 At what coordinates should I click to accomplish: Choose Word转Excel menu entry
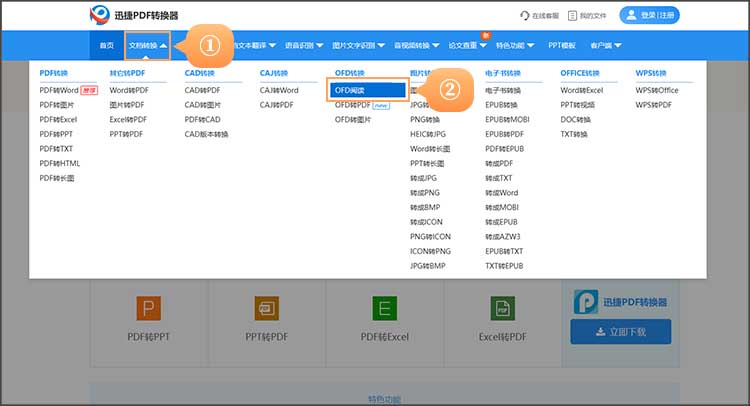click(582, 90)
